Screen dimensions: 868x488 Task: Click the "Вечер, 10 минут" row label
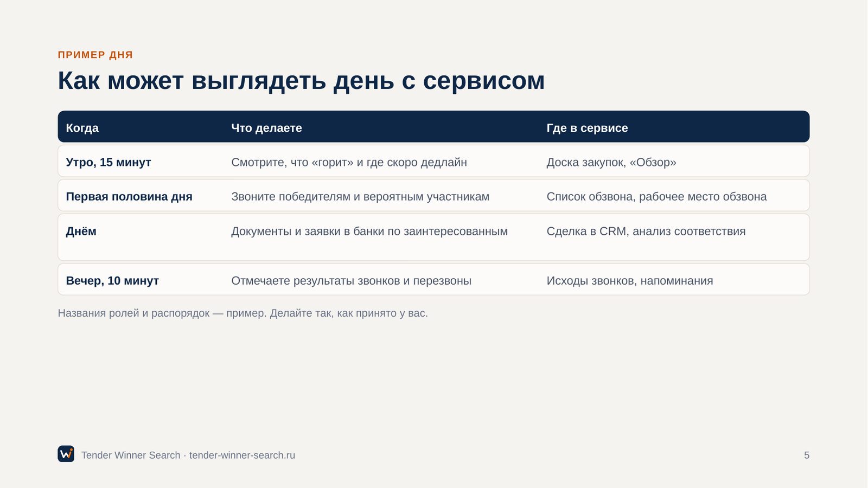coord(112,281)
